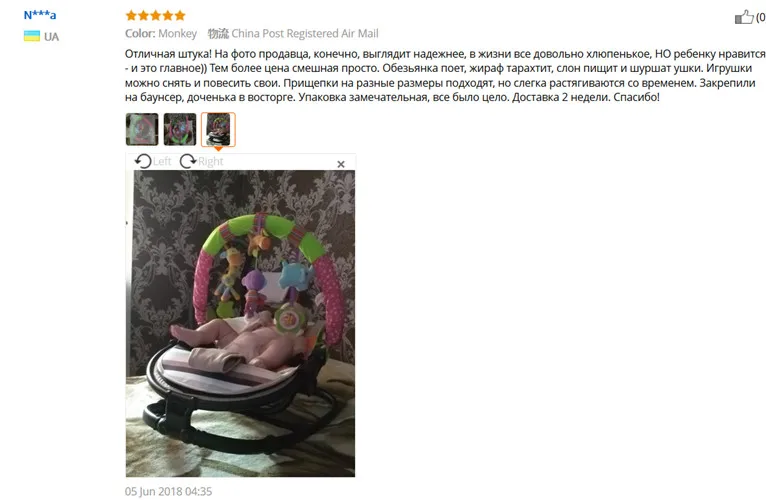The height and width of the screenshot is (500, 766).
Task: Click the "Right" rotate label
Action: point(211,161)
